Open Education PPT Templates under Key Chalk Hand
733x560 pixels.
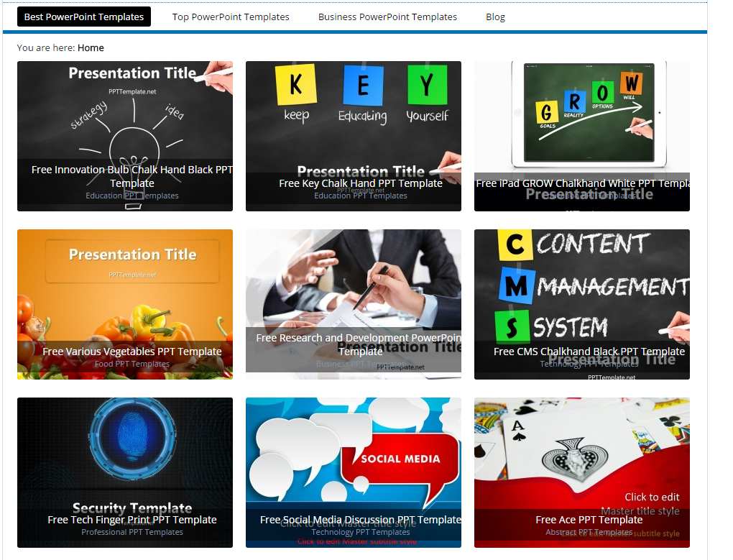click(x=361, y=196)
